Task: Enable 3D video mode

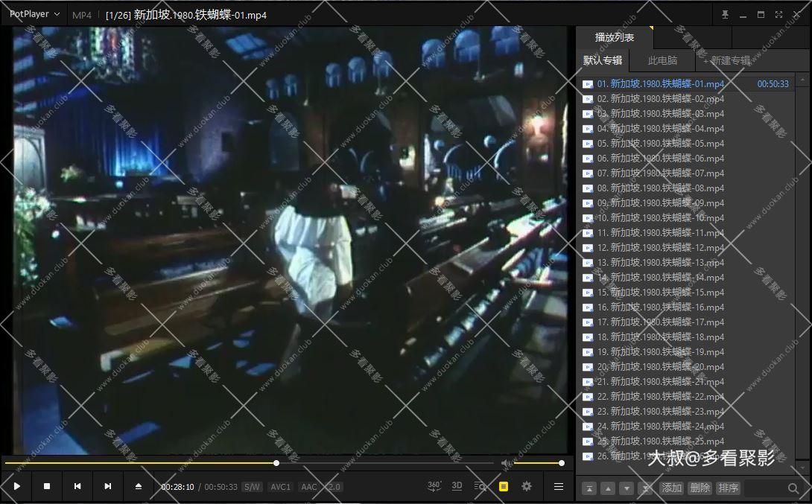Action: 457,486
